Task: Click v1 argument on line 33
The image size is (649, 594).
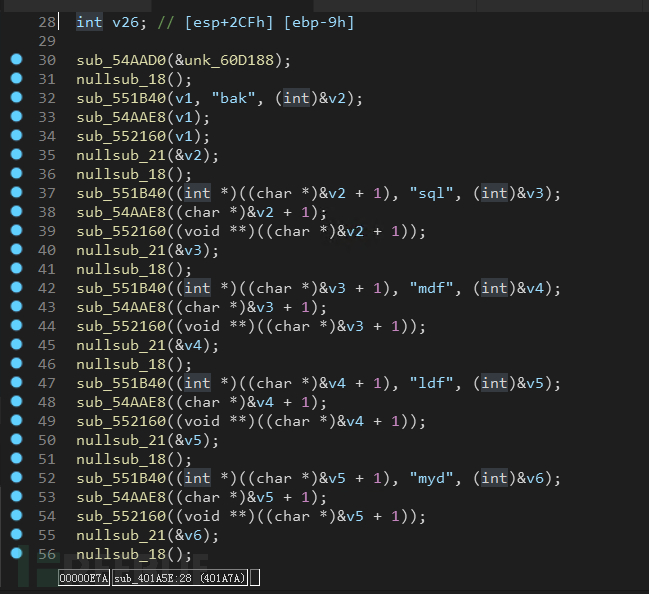Action: [x=184, y=118]
